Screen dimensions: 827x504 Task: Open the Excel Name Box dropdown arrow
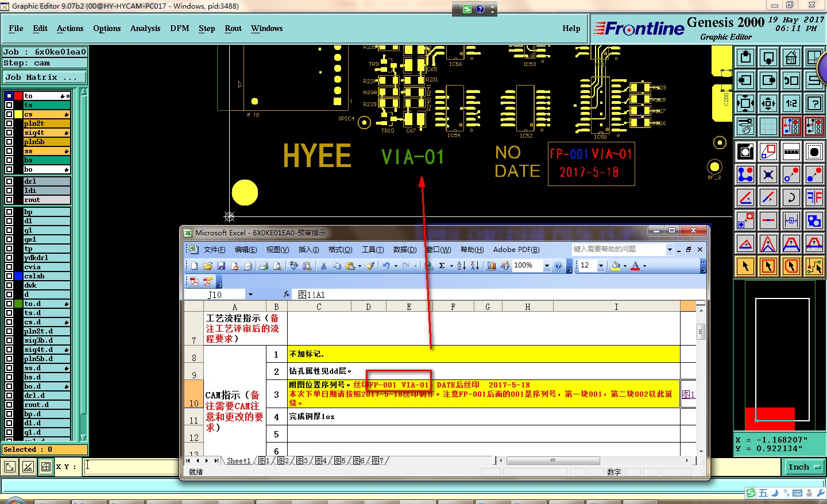[250, 294]
